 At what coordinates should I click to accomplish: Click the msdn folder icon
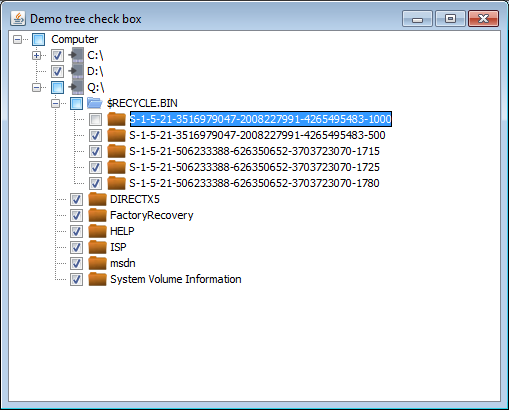tap(97, 263)
